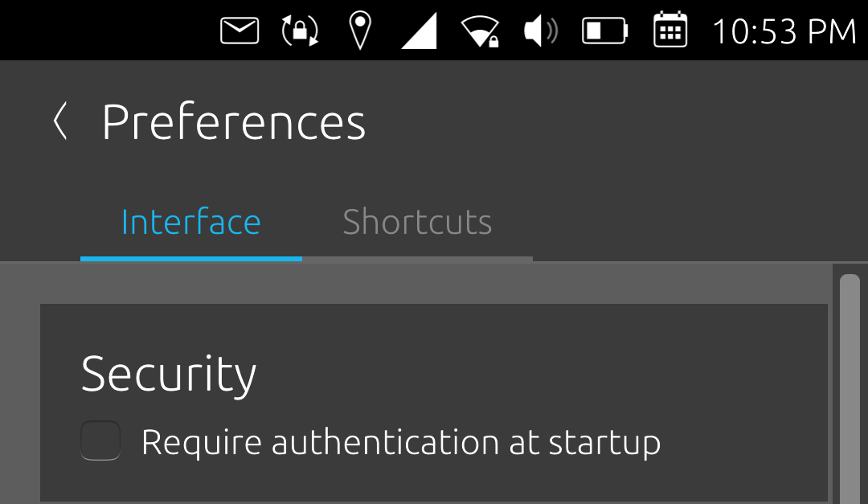868x504 pixels.
Task: Open the sound volume indicator
Action: 540,31
